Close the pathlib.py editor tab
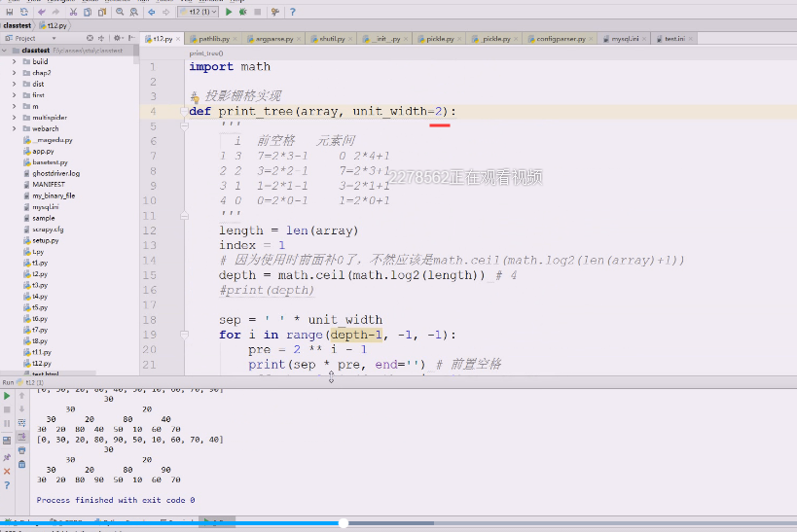The image size is (797, 532). click(x=235, y=39)
